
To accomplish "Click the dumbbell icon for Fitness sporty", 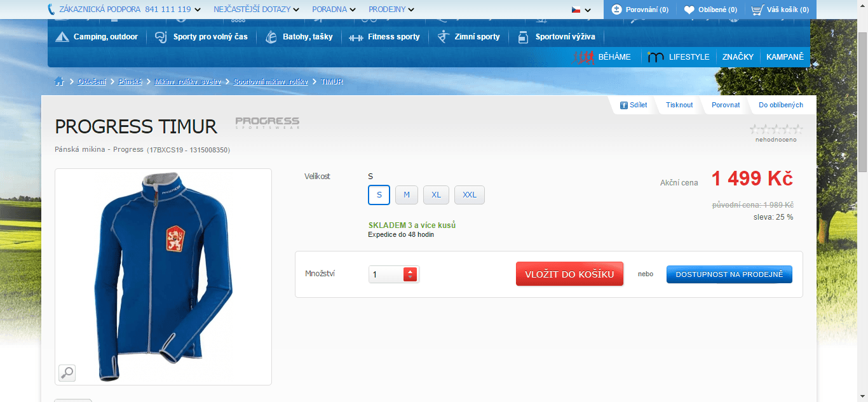I will coord(356,37).
